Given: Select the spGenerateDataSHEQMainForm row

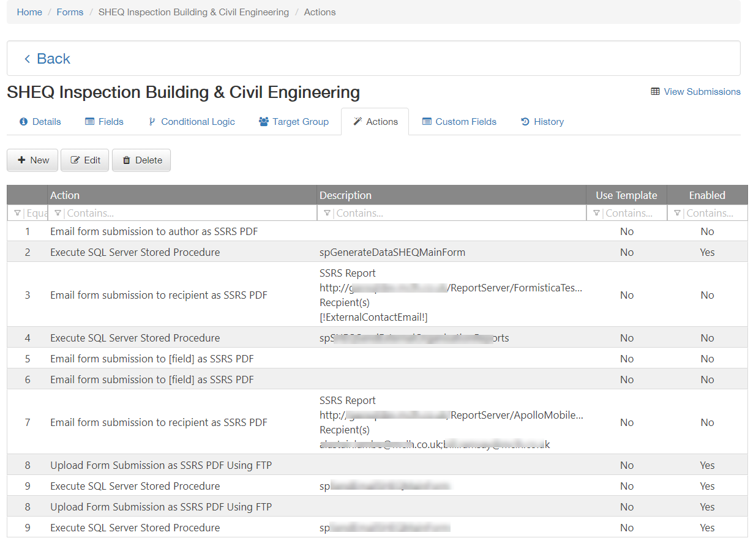Looking at the screenshot, I should click(392, 252).
